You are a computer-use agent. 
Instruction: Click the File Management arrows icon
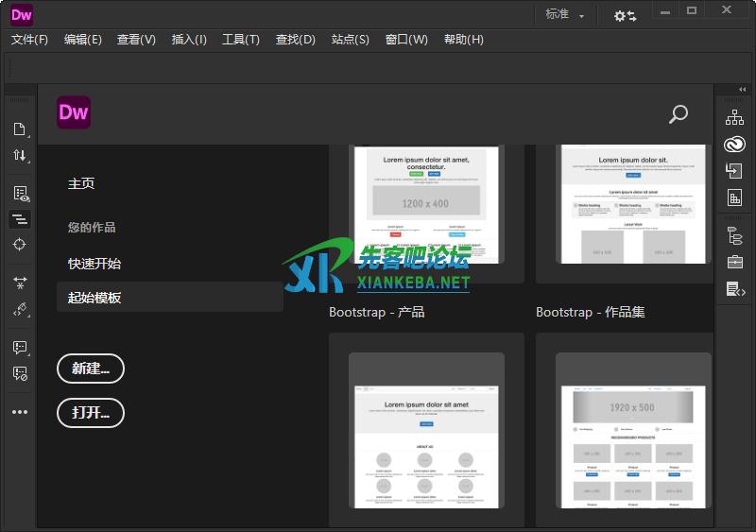[20, 155]
